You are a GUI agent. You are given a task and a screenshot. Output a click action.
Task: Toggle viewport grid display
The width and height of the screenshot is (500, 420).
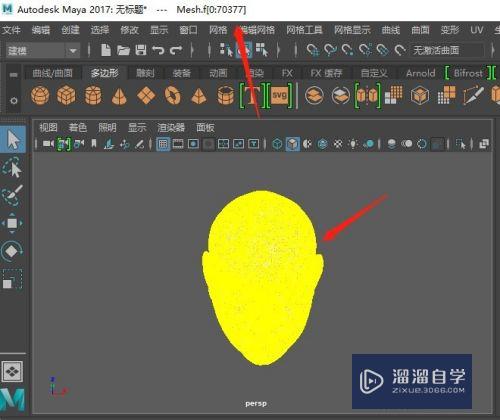pos(163,144)
